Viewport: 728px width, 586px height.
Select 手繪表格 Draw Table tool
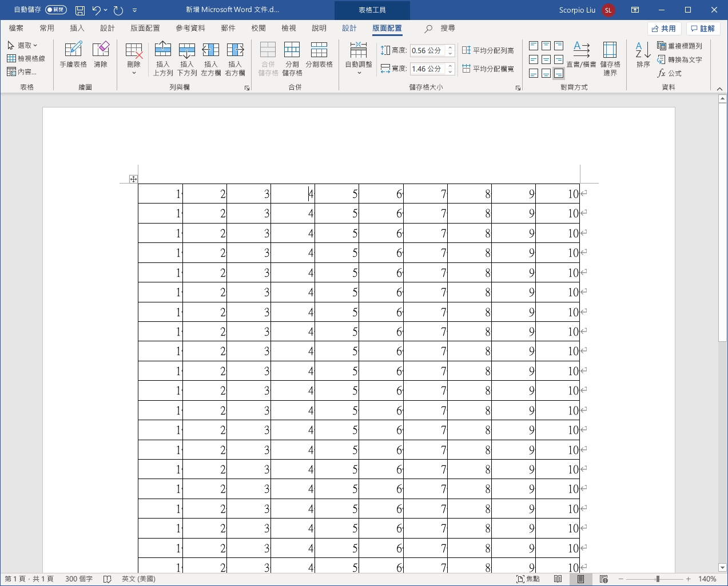[x=73, y=55]
